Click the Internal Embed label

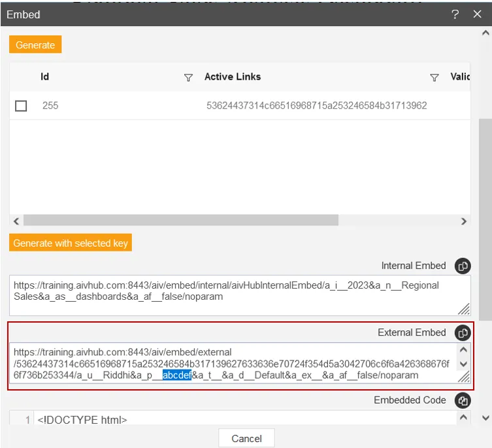tap(414, 266)
